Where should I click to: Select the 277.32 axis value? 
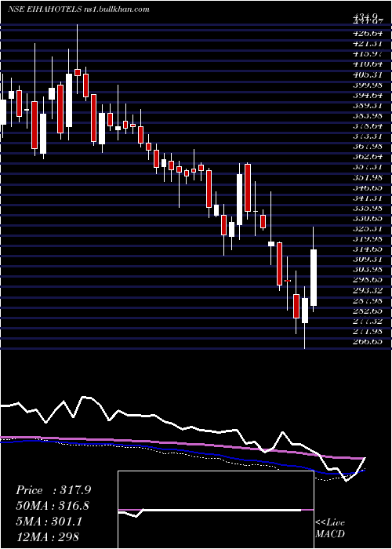366,320
